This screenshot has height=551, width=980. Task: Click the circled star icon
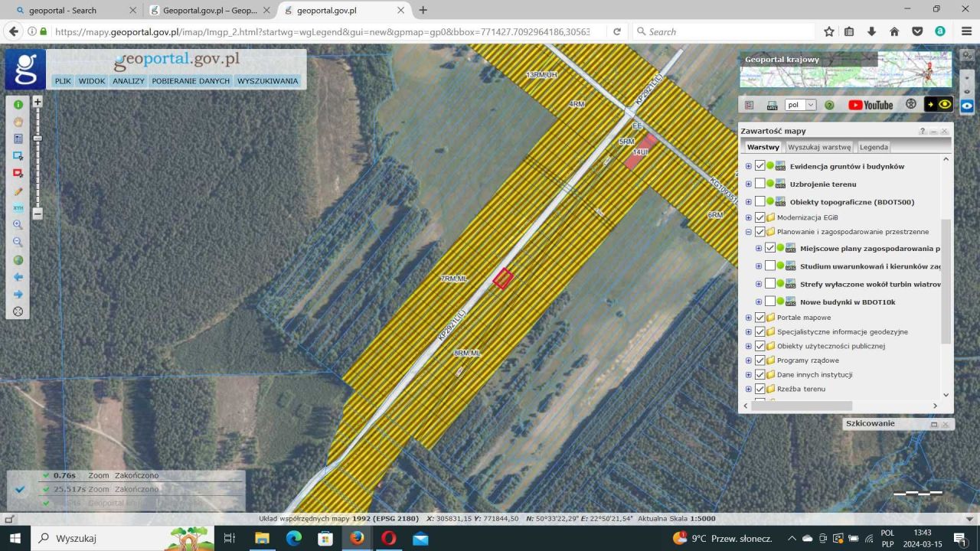point(910,104)
